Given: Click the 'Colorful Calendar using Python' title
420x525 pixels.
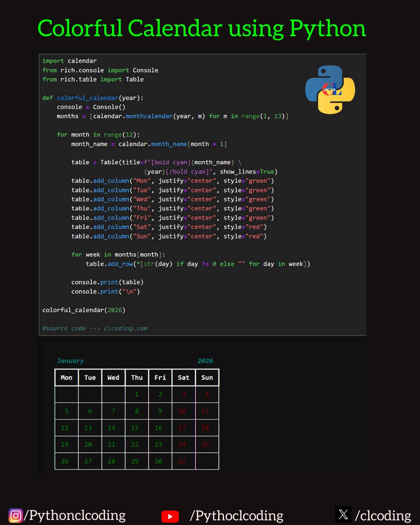Looking at the screenshot, I should point(202,29).
